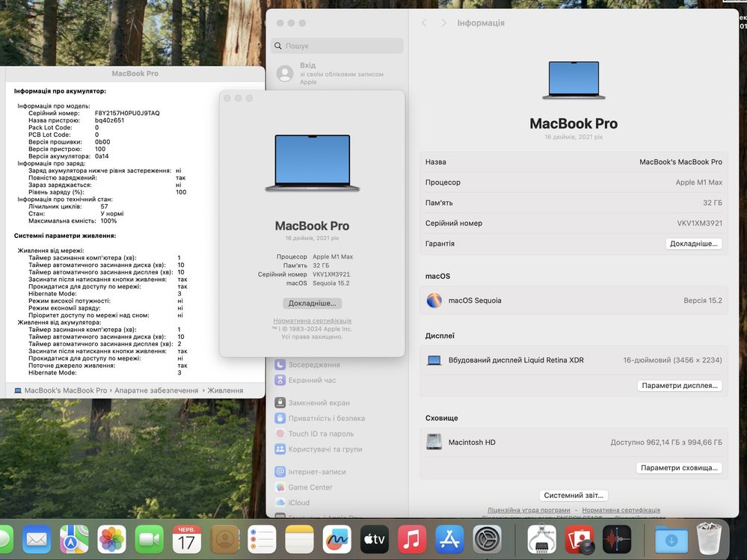Image resolution: width=747 pixels, height=560 pixels.
Task: Click Живлення in the path bar
Action: pos(225,390)
